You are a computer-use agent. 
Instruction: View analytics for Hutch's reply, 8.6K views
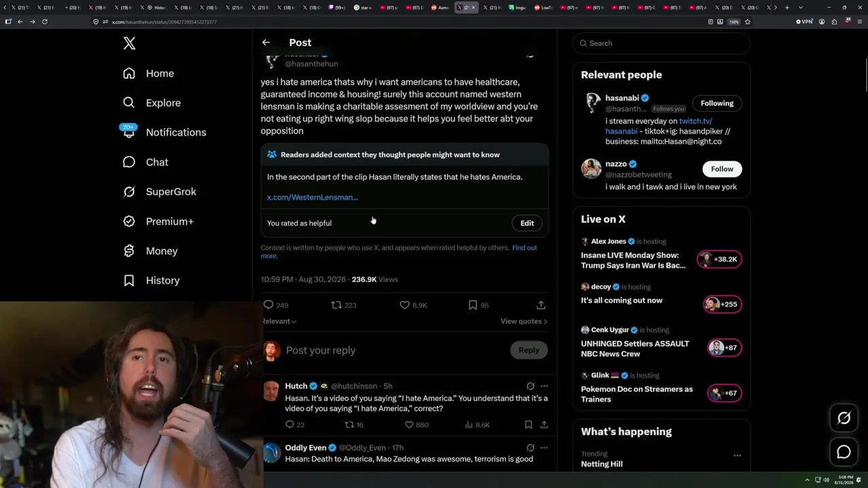(477, 425)
